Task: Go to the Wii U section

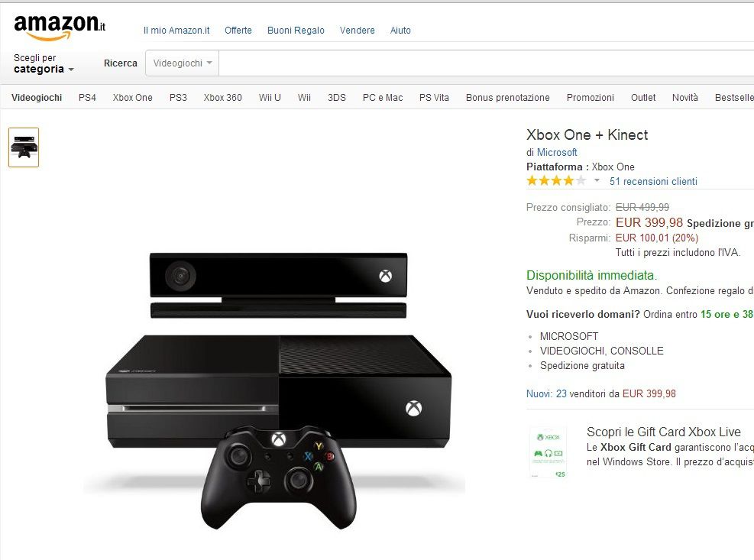Action: pyautogui.click(x=270, y=98)
